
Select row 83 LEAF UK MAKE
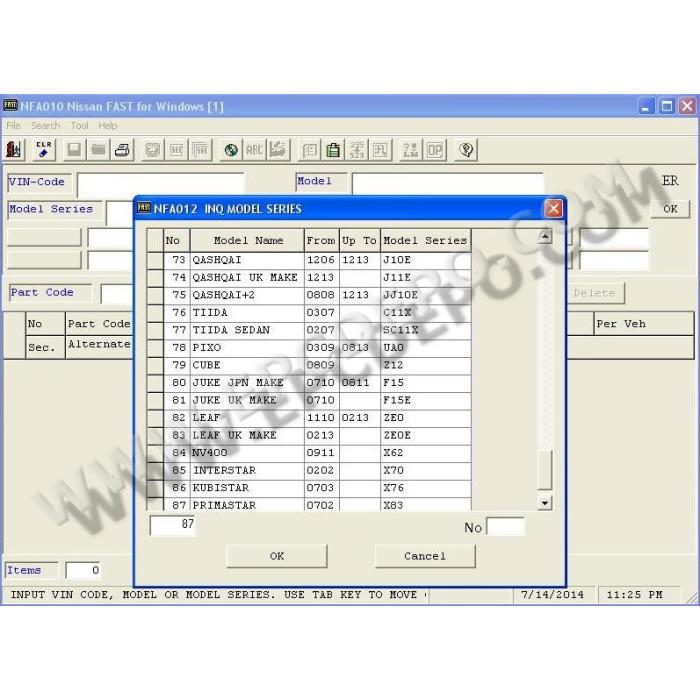309,435
